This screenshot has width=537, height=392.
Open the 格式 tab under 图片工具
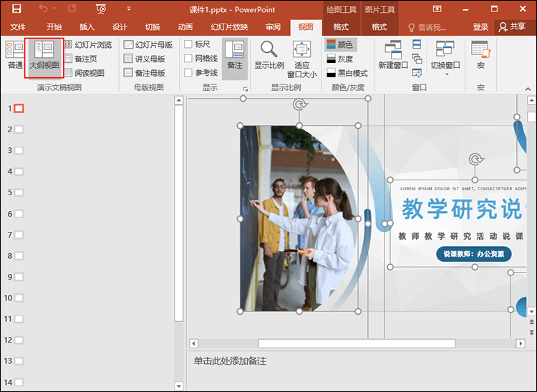(x=379, y=27)
